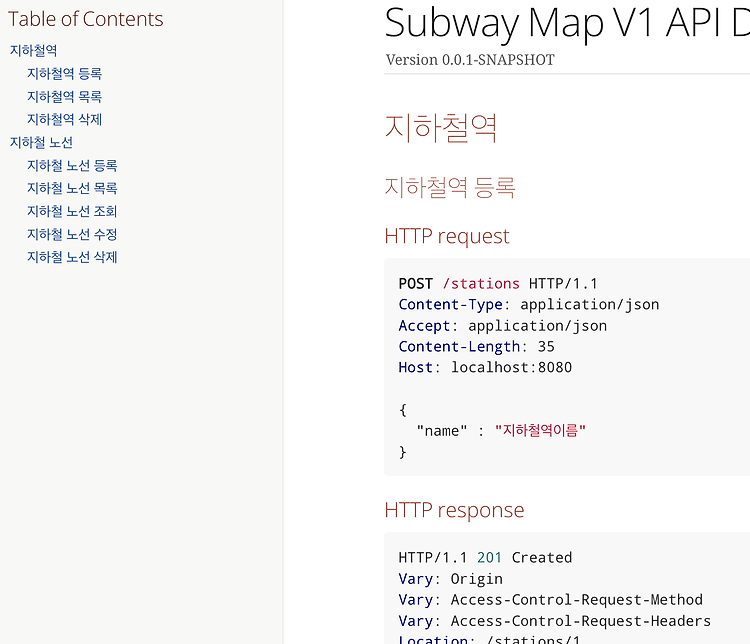This screenshot has height=644, width=750.
Task: Click the Accept: application/json line
Action: pyautogui.click(x=503, y=326)
